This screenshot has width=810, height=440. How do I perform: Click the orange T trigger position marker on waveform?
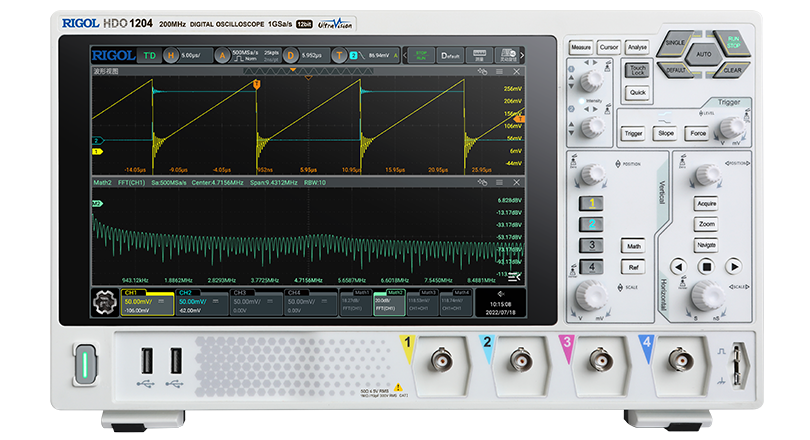(256, 84)
